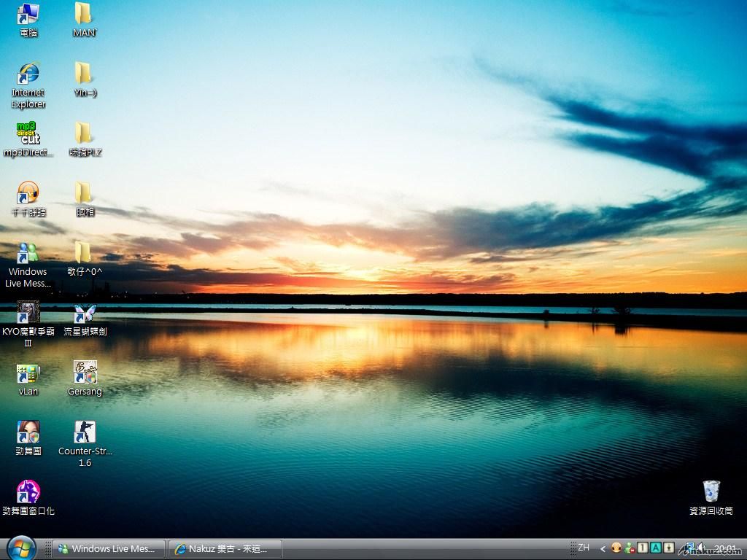747x560 pixels.
Task: Click the volume speaker tray icon
Action: click(x=701, y=548)
